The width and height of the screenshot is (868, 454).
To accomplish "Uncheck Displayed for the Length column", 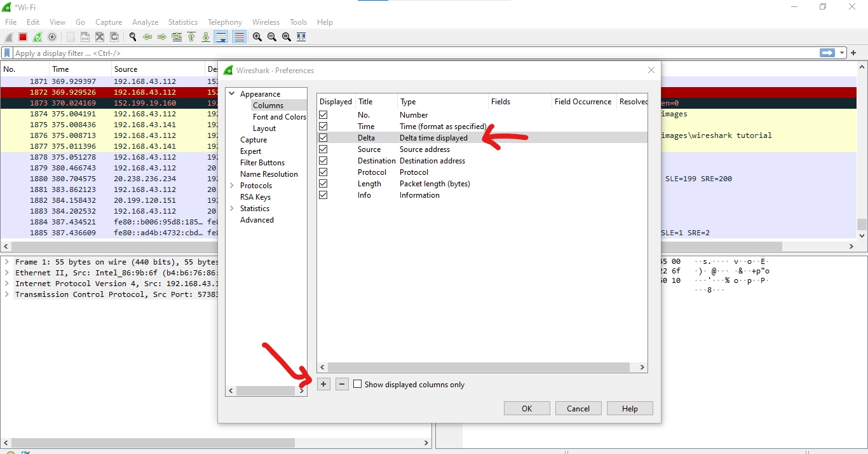I will coord(323,184).
